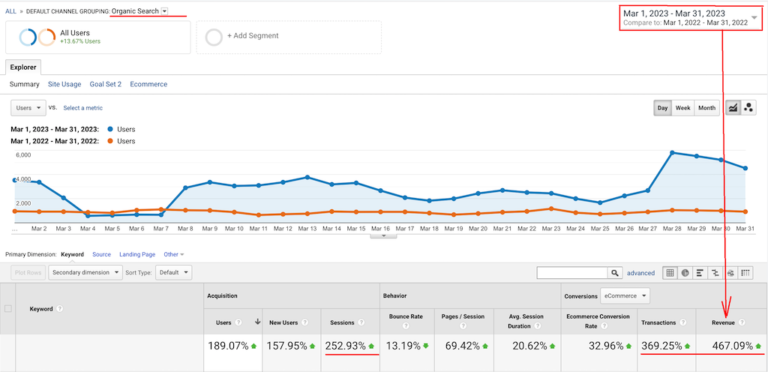Viewport: 768px width, 372px height.
Task: Switch to the Data table view icon
Action: 669,273
